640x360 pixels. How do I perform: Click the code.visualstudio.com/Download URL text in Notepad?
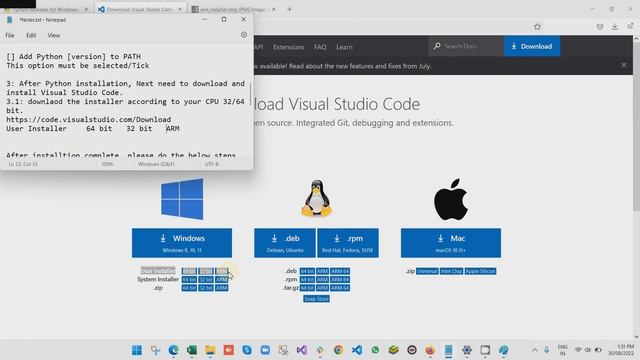click(89, 120)
